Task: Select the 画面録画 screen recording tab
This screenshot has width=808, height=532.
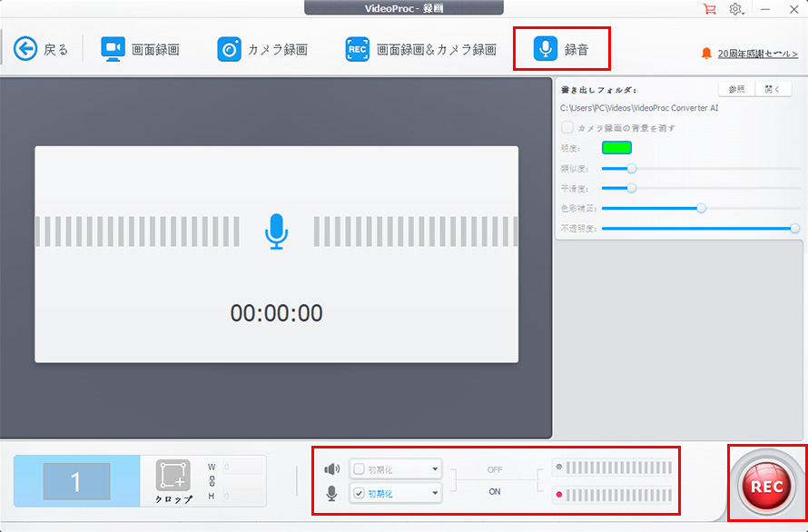Action: [x=140, y=50]
